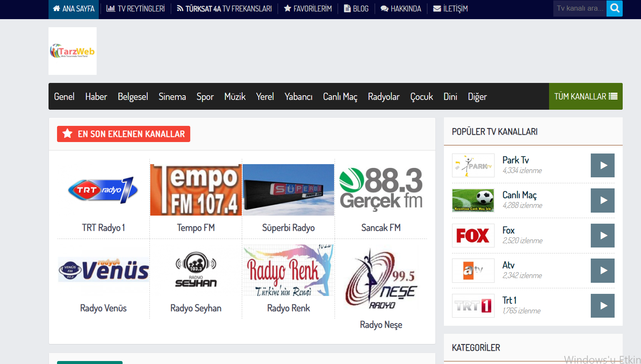Open the İletişim contact page
Screen dimensions: 641x364
pyautogui.click(x=450, y=9)
